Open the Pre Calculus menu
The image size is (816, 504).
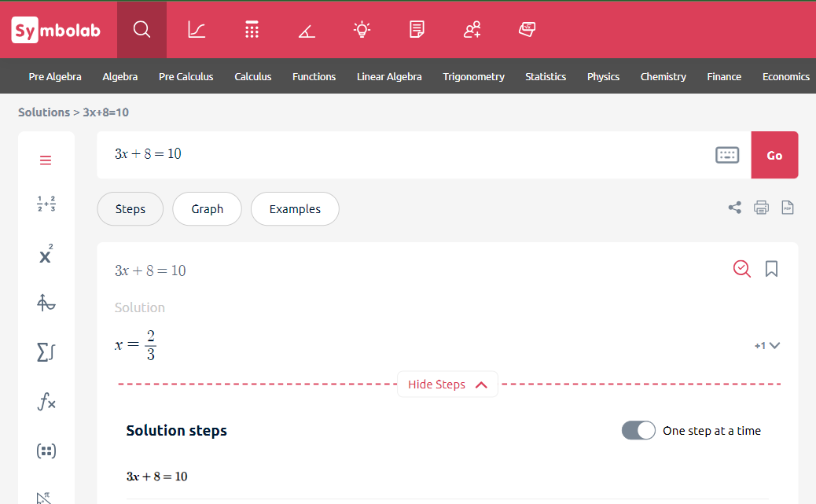(x=186, y=76)
